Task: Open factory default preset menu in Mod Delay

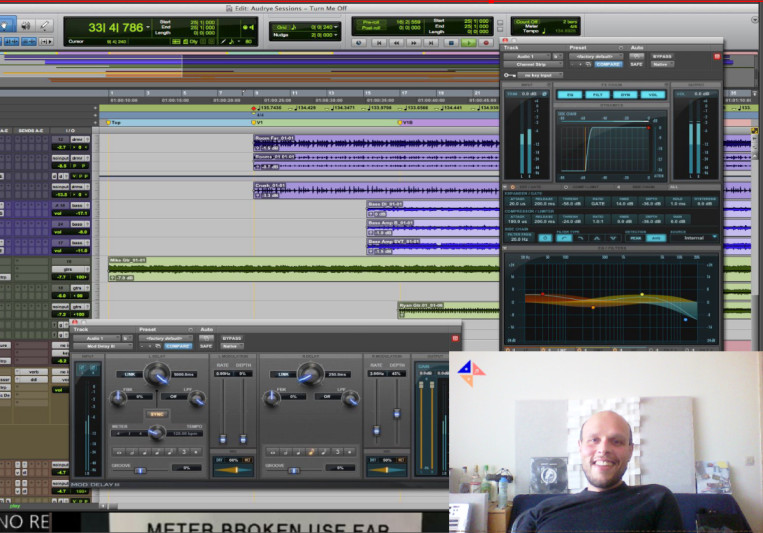Action: click(165, 338)
